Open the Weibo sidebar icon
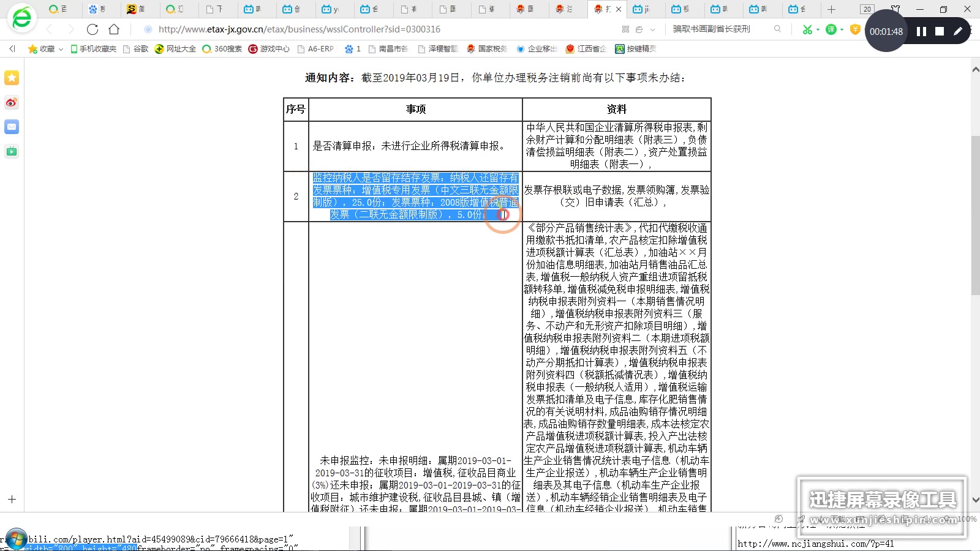The image size is (980, 551). coord(12,102)
